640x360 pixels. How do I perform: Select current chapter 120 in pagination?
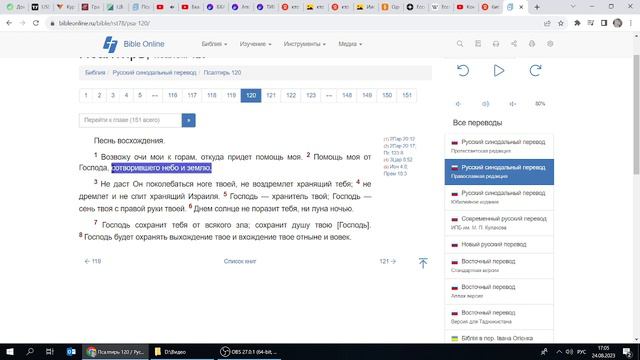tap(251, 95)
